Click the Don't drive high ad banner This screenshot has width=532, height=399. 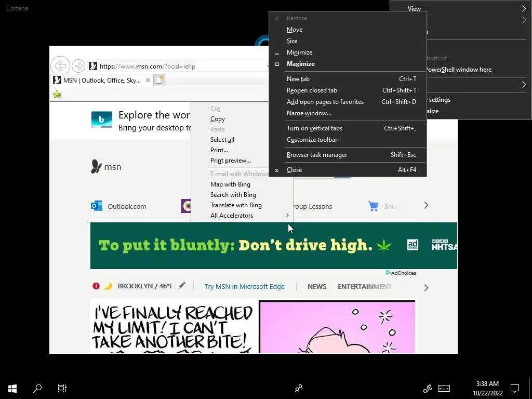(x=273, y=246)
